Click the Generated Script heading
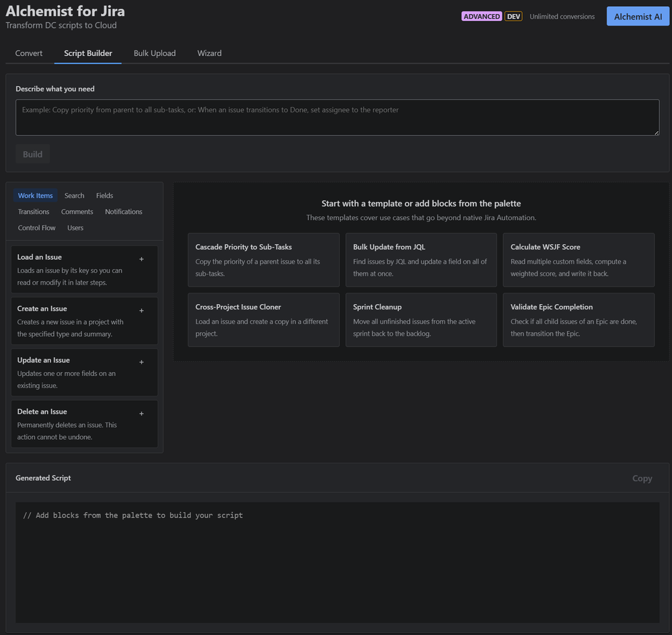Viewport: 672px width, 635px height. [43, 478]
